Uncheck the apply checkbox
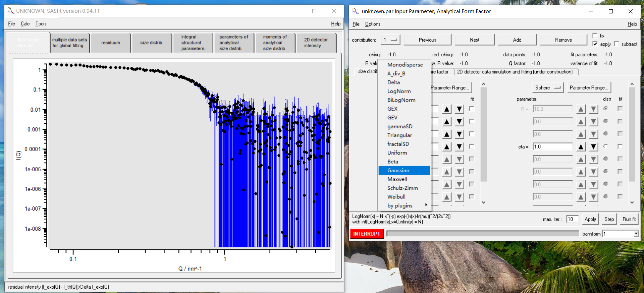The height and width of the screenshot is (293, 644). [x=595, y=44]
